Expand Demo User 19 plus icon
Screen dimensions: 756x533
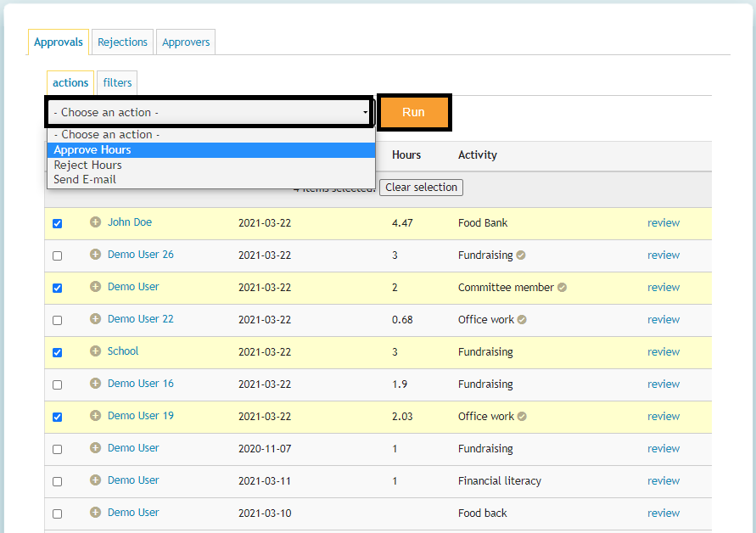click(x=96, y=416)
